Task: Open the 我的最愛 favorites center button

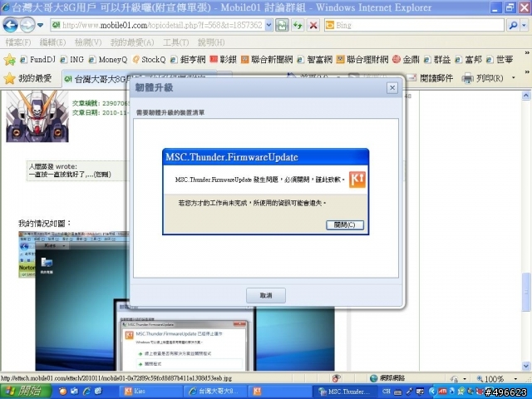Action: pyautogui.click(x=27, y=78)
